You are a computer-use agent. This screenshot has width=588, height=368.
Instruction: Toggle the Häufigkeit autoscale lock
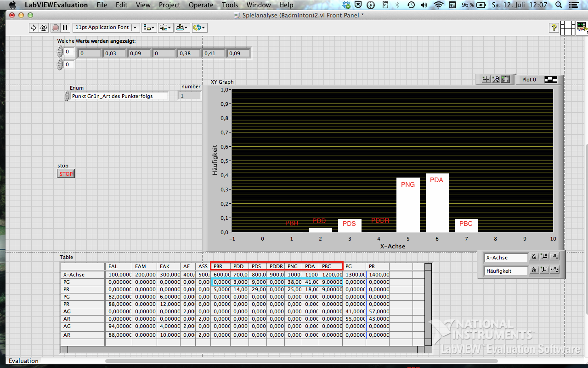[534, 270]
